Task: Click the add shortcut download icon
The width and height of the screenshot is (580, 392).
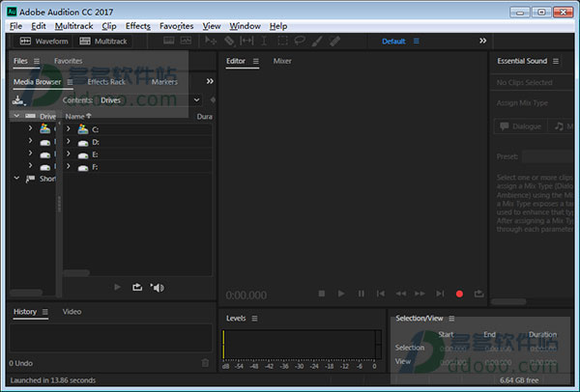Action: tap(17, 100)
